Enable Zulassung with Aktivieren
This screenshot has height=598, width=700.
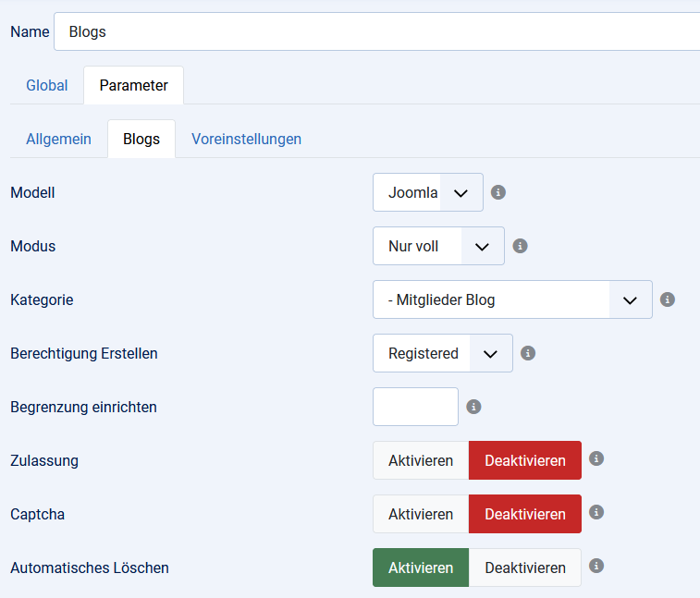tap(421, 460)
